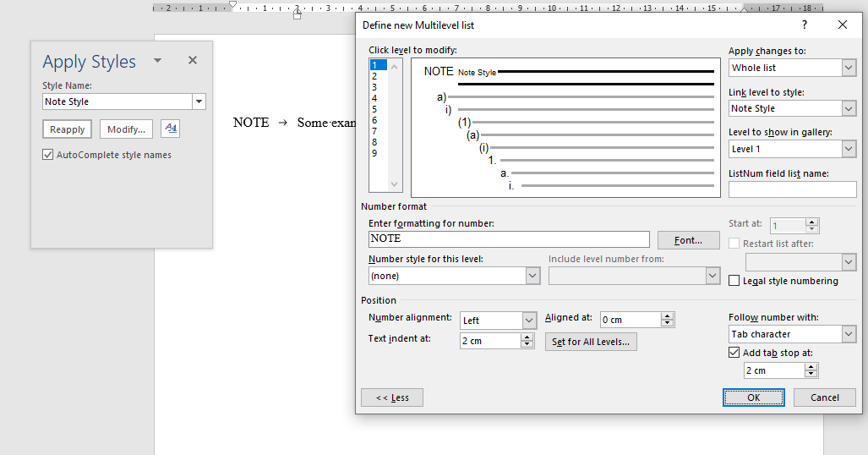This screenshot has width=868, height=455.
Task: Expand Apply changes to dropdown
Action: [x=849, y=68]
